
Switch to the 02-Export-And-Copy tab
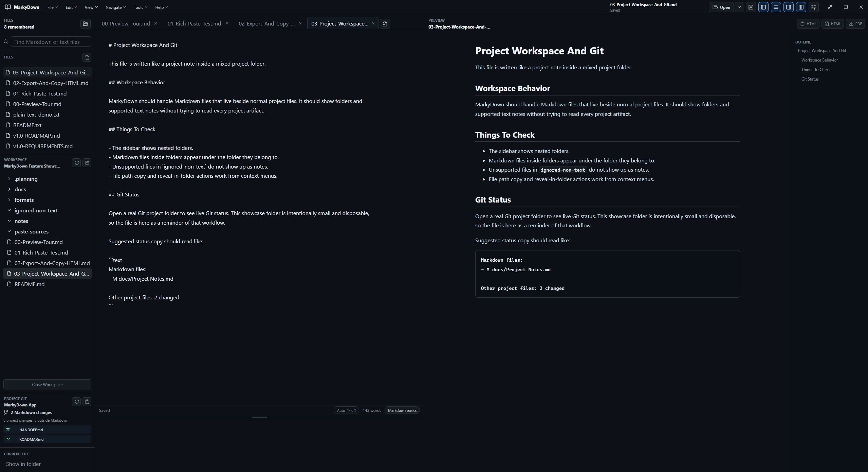266,23
